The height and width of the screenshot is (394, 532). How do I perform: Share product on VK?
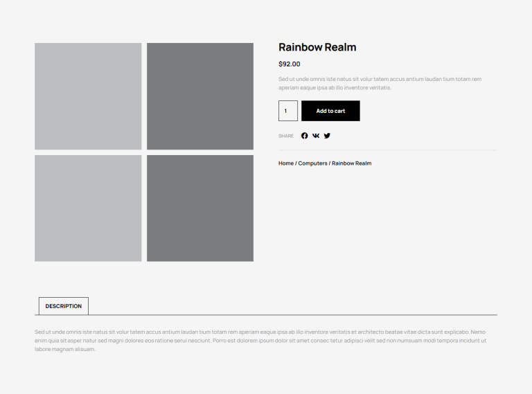316,136
